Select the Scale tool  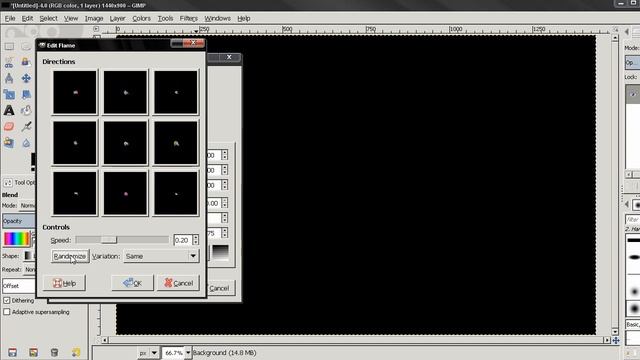pos(9,95)
